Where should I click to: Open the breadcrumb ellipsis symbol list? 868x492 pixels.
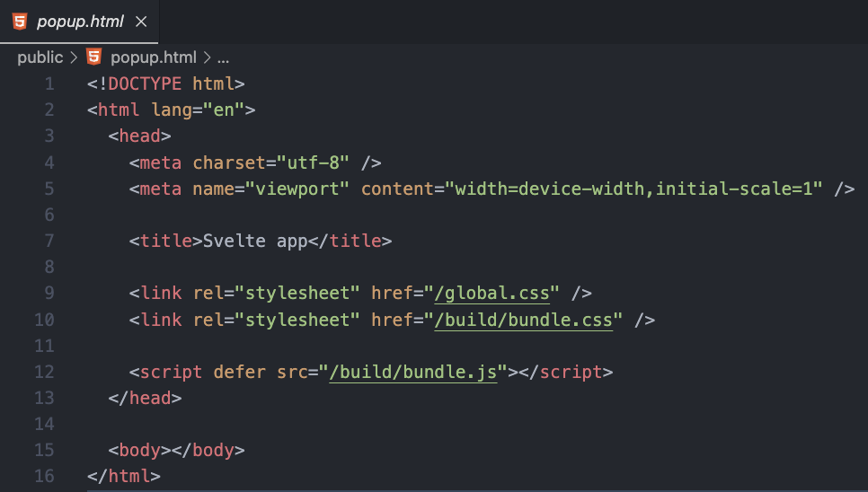223,58
